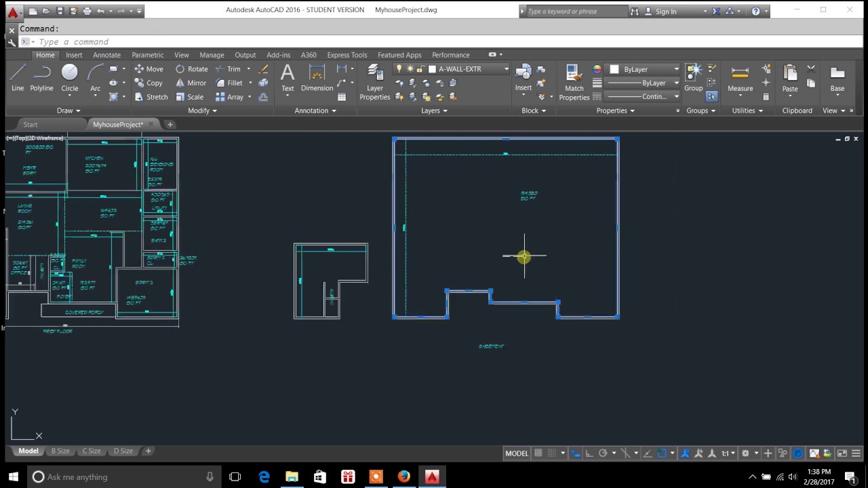Select the Mirror command
Screen dimensions: 868x488
pyautogui.click(x=191, y=83)
